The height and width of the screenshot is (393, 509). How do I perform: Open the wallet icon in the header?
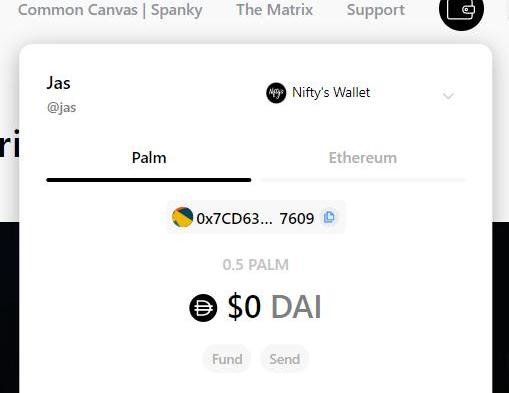click(461, 9)
